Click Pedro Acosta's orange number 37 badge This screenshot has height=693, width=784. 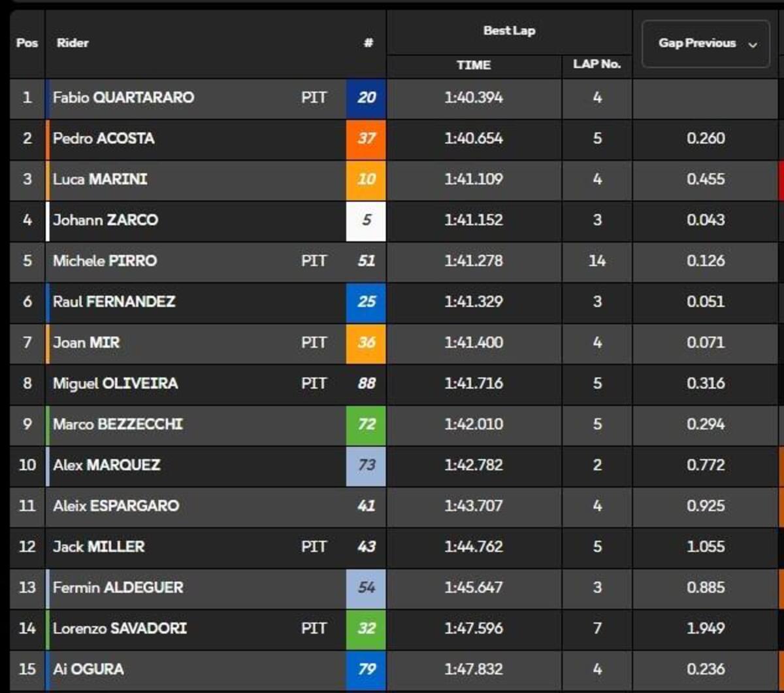[x=366, y=139]
